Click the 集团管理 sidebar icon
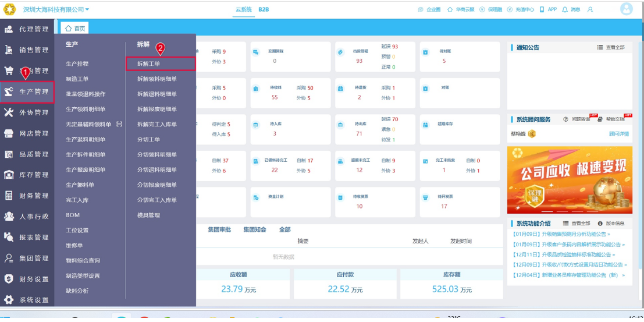 click(9, 259)
